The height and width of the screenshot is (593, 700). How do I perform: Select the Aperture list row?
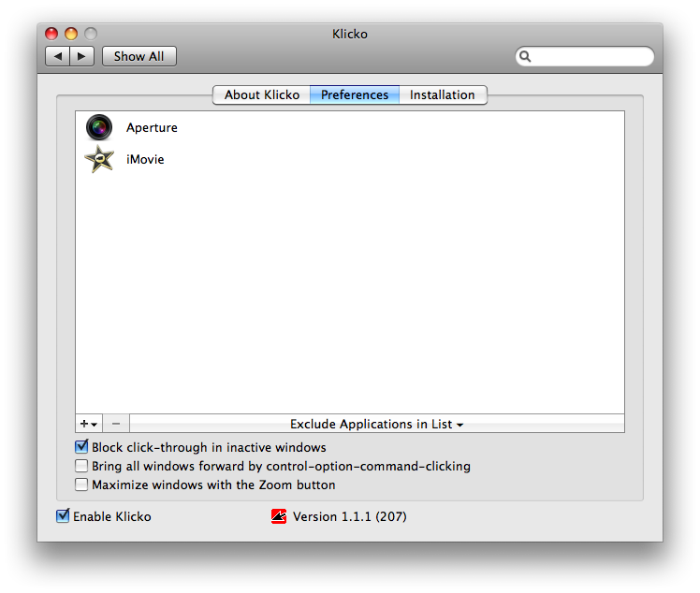tap(350, 127)
